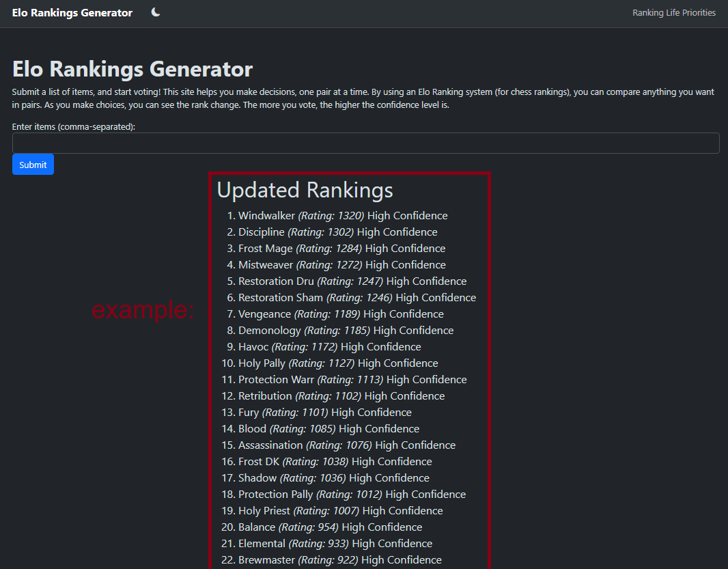Select the Protection Pally ranking row
This screenshot has width=728, height=569.
pyautogui.click(x=344, y=495)
